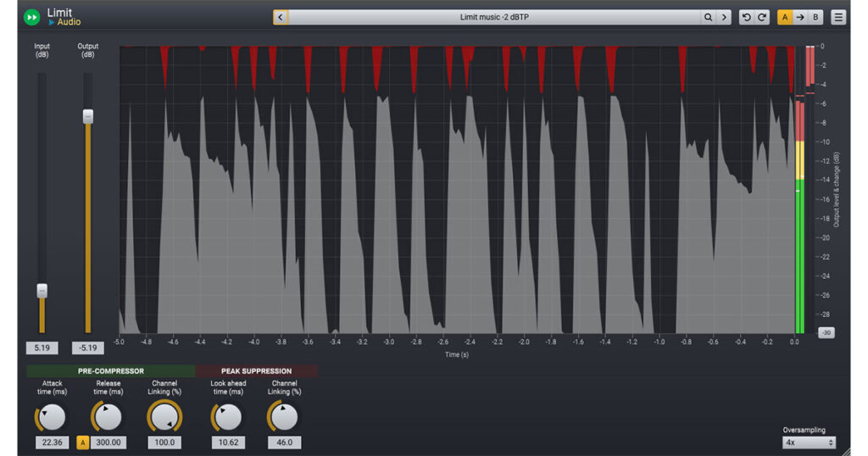
Task: Select the Peak Suppression section header
Action: (256, 371)
